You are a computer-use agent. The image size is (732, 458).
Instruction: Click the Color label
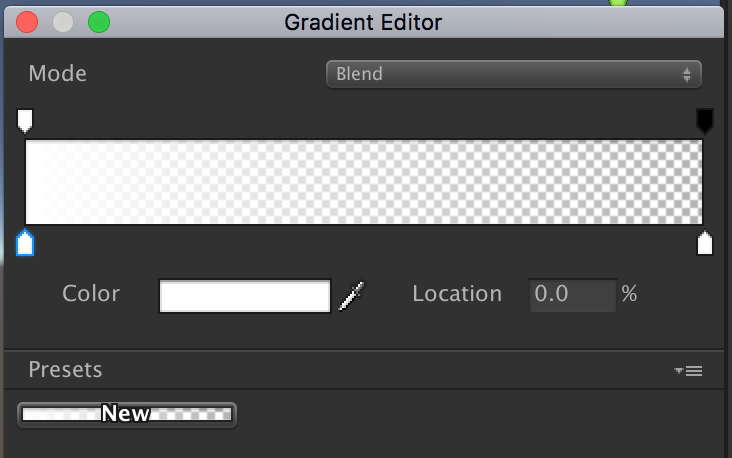tap(90, 294)
